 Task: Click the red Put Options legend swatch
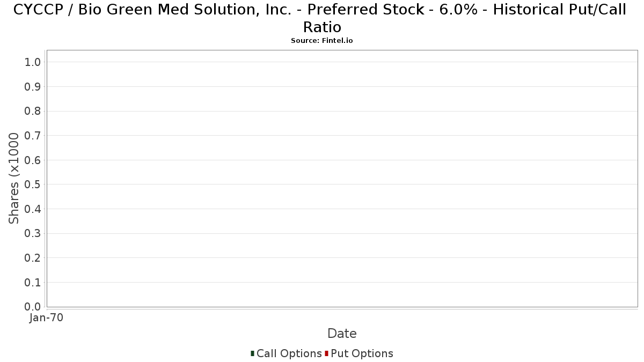[326, 353]
